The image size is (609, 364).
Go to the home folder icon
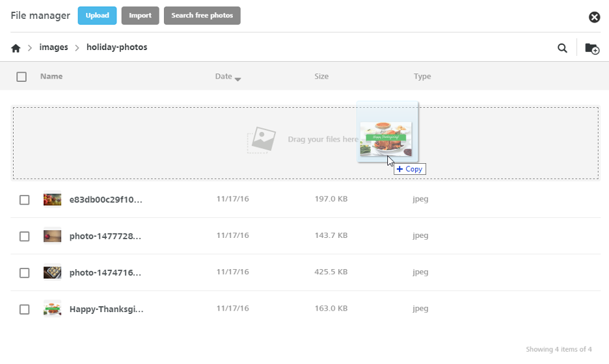pos(16,48)
